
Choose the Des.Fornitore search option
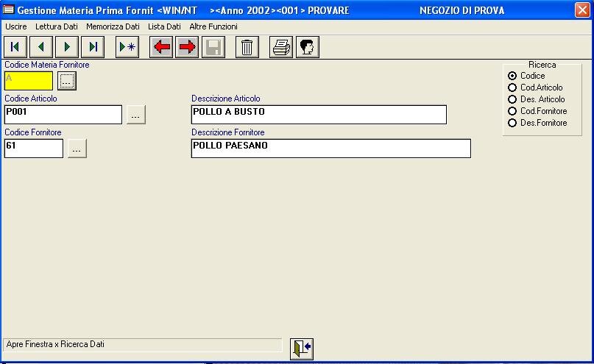coord(512,123)
